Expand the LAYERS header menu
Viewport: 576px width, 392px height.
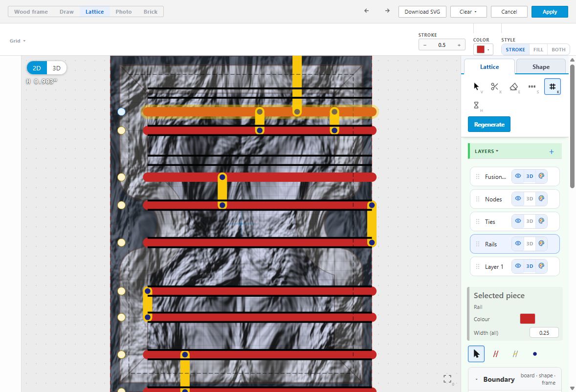[487, 151]
